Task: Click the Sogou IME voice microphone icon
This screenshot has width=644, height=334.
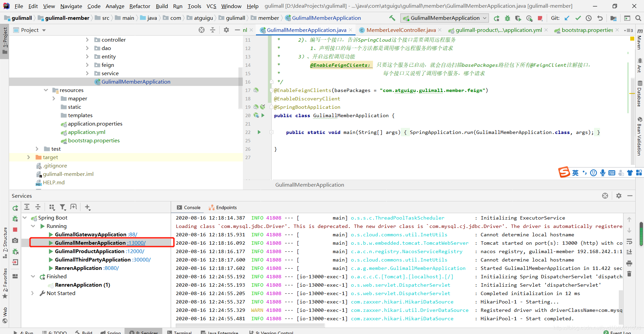Action: click(x=603, y=173)
